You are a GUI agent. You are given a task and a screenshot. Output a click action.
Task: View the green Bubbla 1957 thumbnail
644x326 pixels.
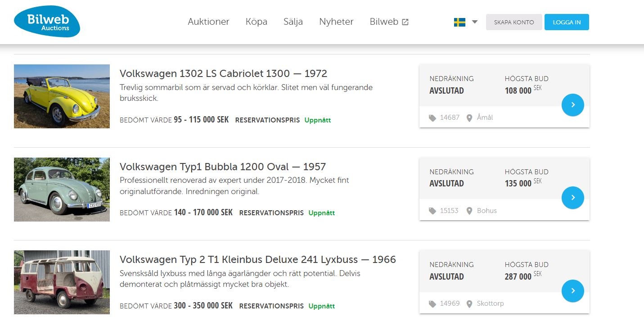pos(62,190)
